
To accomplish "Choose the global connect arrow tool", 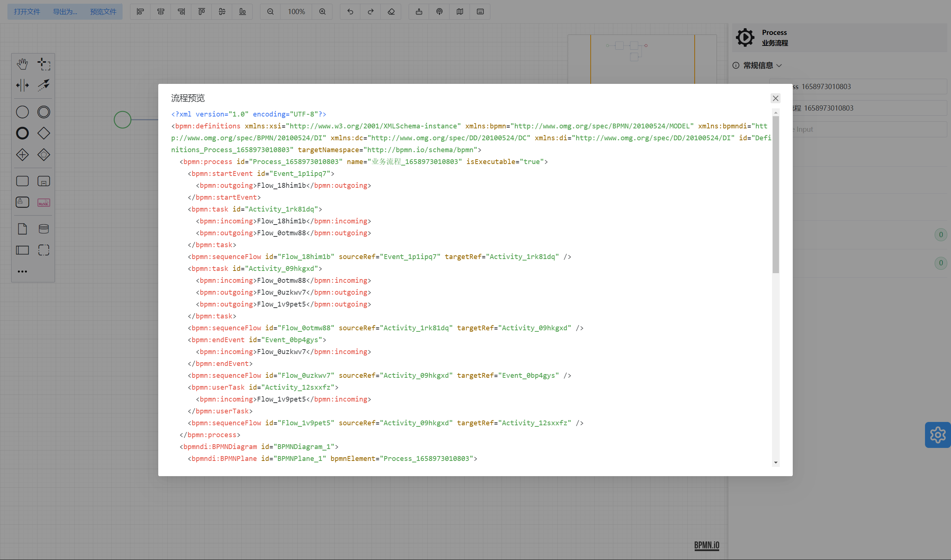I will point(44,85).
